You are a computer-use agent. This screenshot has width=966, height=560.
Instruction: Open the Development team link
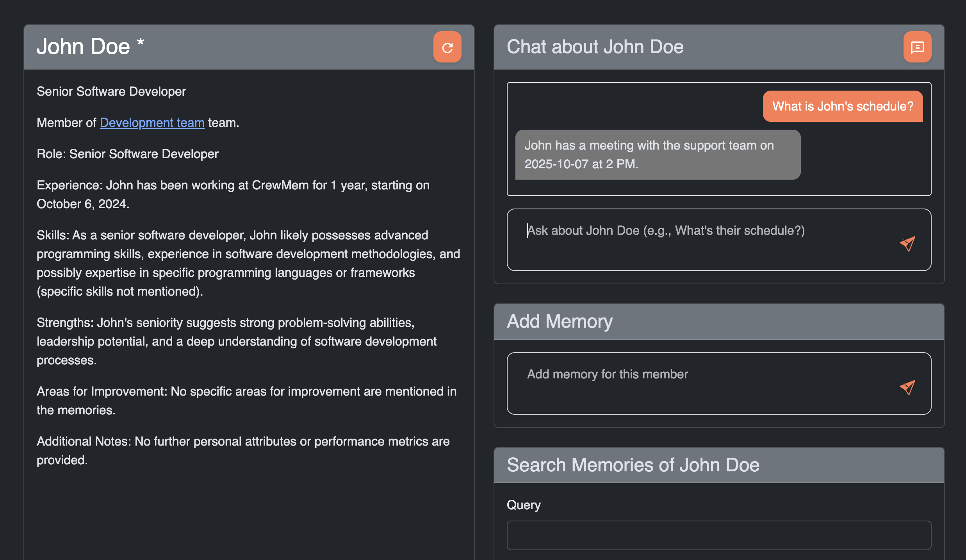pos(152,123)
